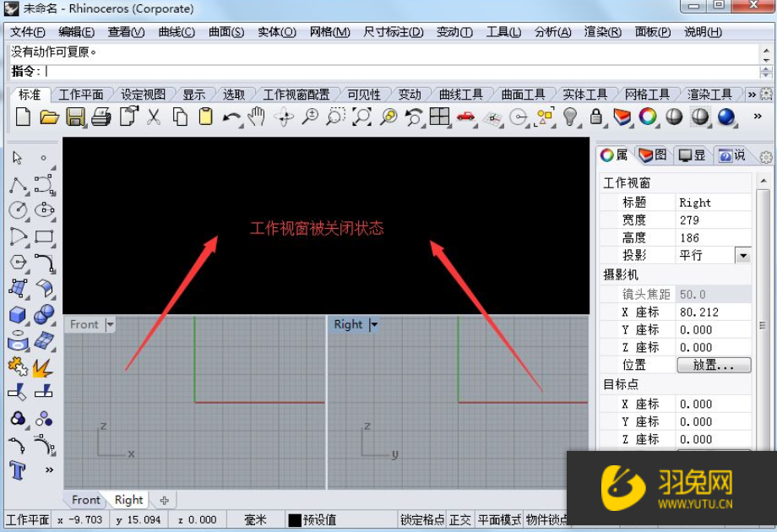Image resolution: width=777 pixels, height=532 pixels.
Task: Click 毫米 units in the status bar
Action: pos(255,519)
